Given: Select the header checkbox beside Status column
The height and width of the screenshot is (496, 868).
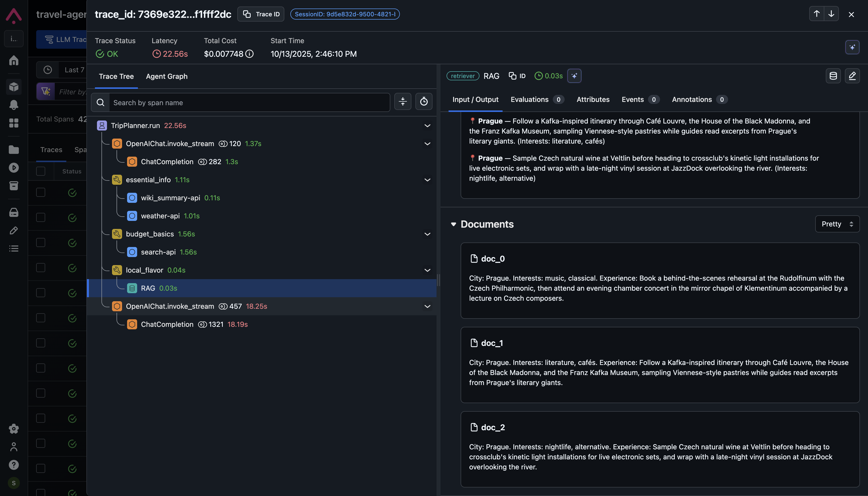Looking at the screenshot, I should click(x=40, y=171).
